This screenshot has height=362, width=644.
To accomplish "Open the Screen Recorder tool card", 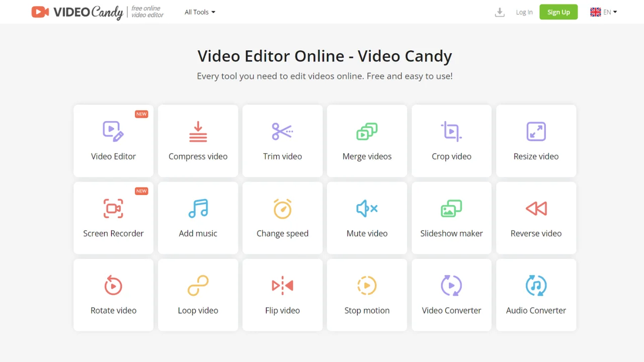I will [113, 218].
